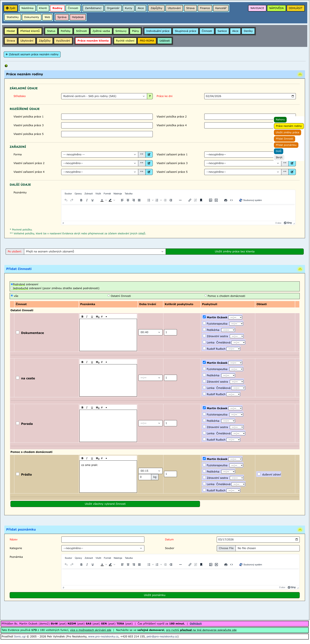Screen dimensions: 310x644
Task: Open the Kategorie dropdown in Přidat poznámku
Action: click(103, 548)
